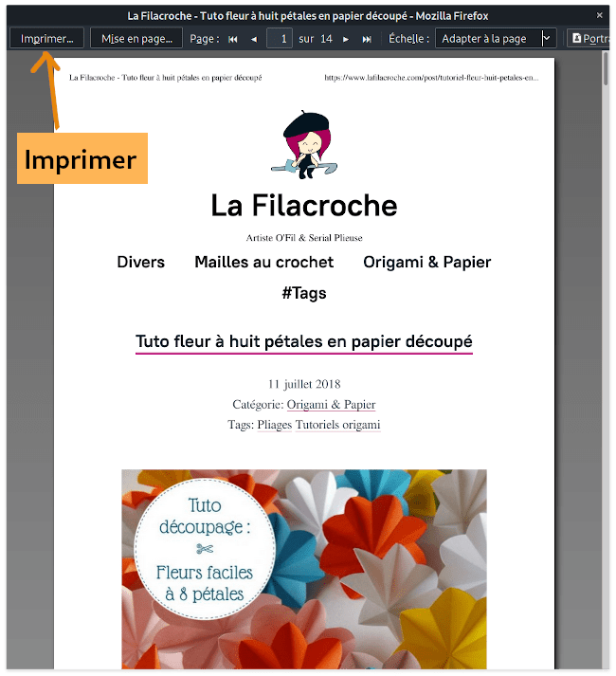Viewport: 616px width, 676px height.
Task: Click the Artiste O'Fil & Serial Plieuse tagline
Action: [x=304, y=238]
